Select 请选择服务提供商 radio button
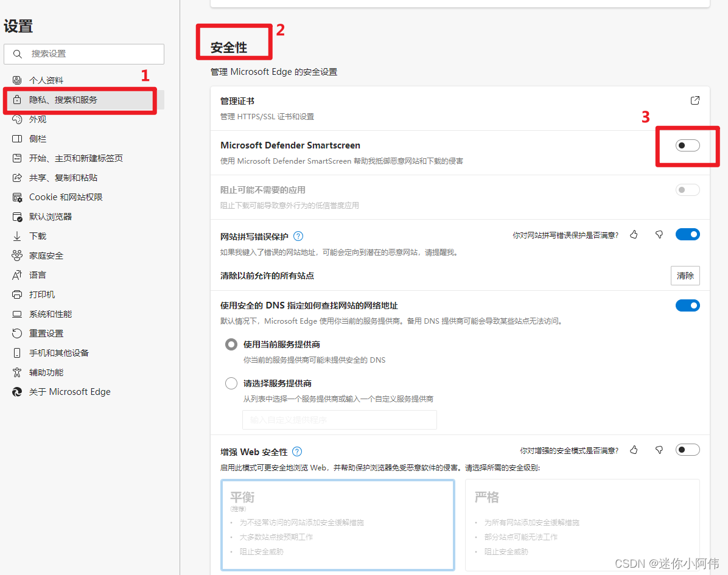 [x=231, y=383]
